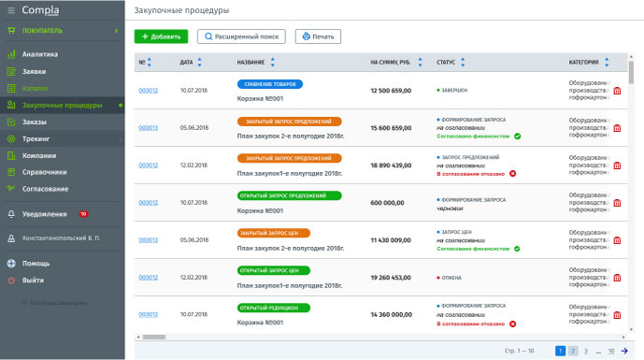The image size is (644, 360).
Task: Delete row with sum 19 260 453,00
Action: coord(617,278)
